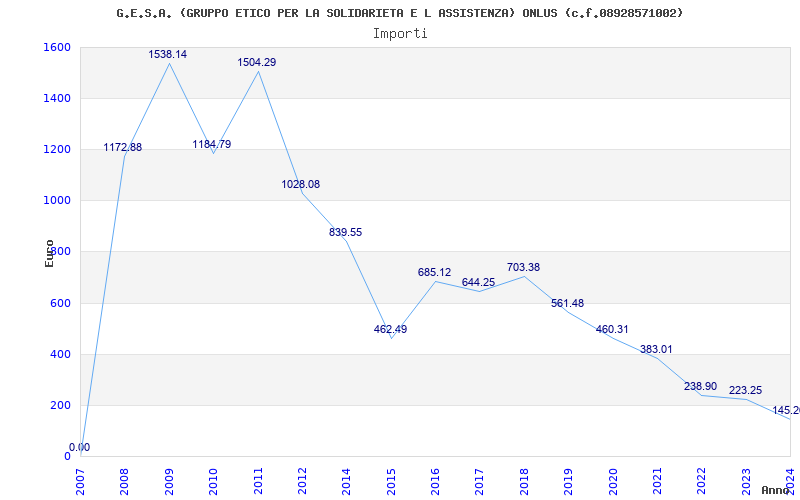Select the 462.49 value for 2015

point(390,329)
